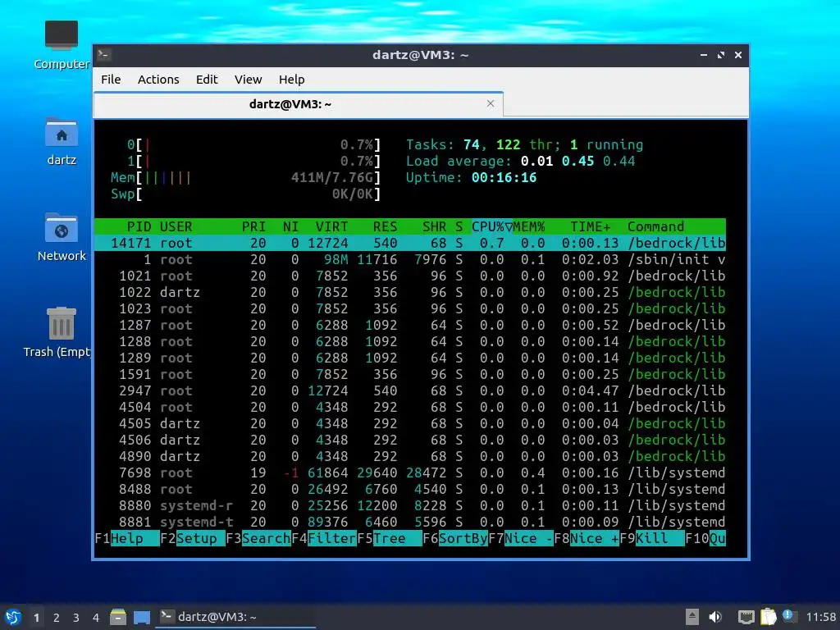Image resolution: width=840 pixels, height=630 pixels.
Task: Sort by the RES column header
Action: point(385,226)
